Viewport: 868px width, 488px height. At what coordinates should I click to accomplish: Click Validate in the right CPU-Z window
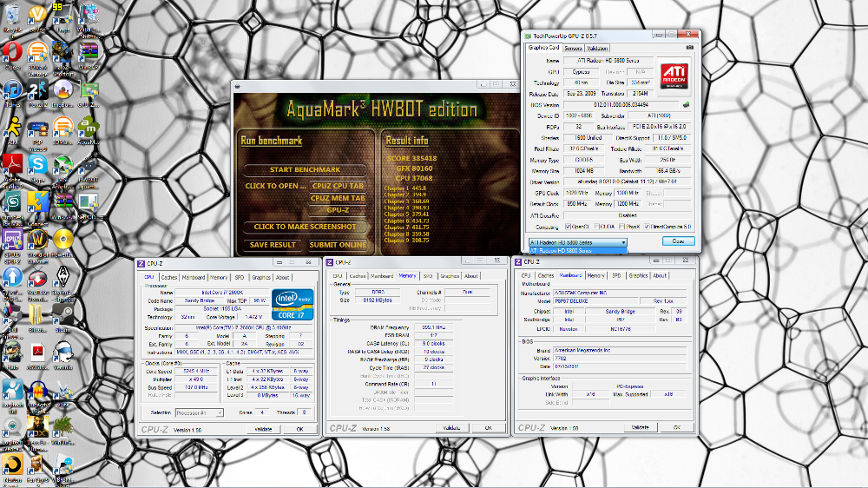coord(640,427)
